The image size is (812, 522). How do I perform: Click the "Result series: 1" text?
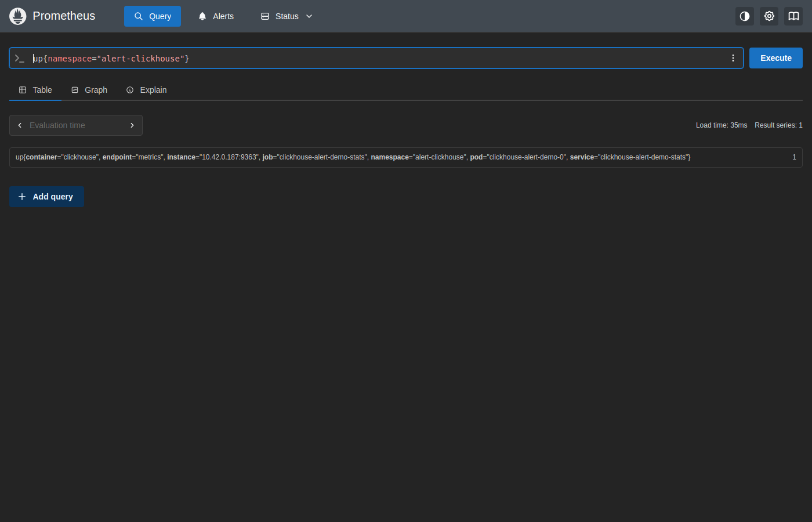(x=778, y=125)
